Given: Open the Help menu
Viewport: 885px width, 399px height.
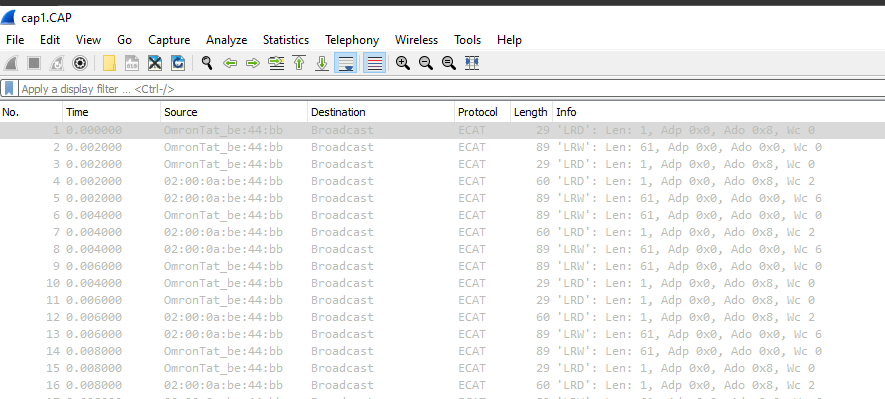Looking at the screenshot, I should (509, 40).
